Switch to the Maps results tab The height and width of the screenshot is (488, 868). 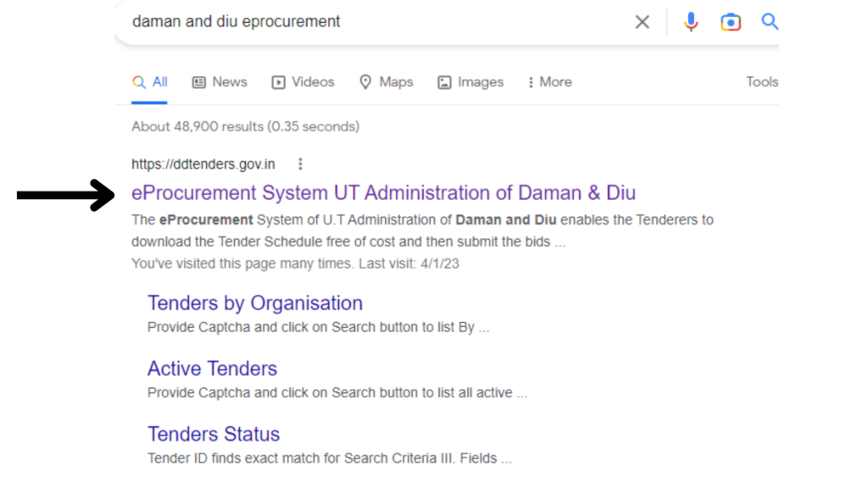pyautogui.click(x=395, y=82)
